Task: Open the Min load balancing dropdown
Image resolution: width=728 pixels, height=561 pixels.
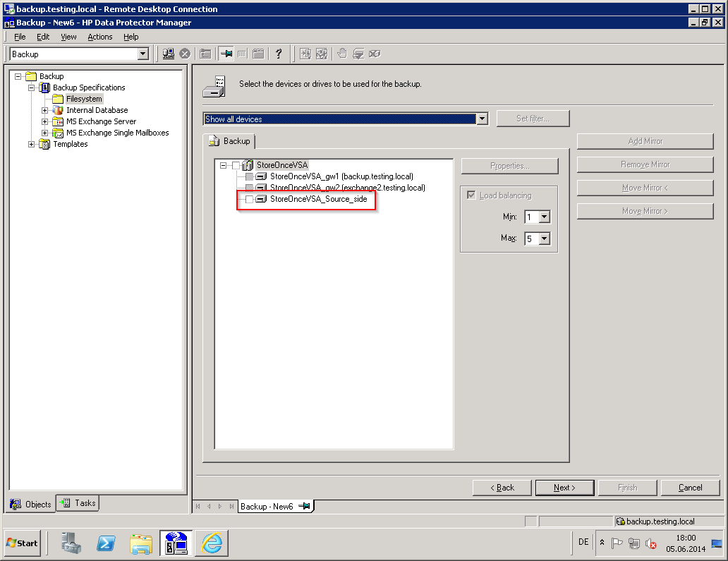Action: 545,217
